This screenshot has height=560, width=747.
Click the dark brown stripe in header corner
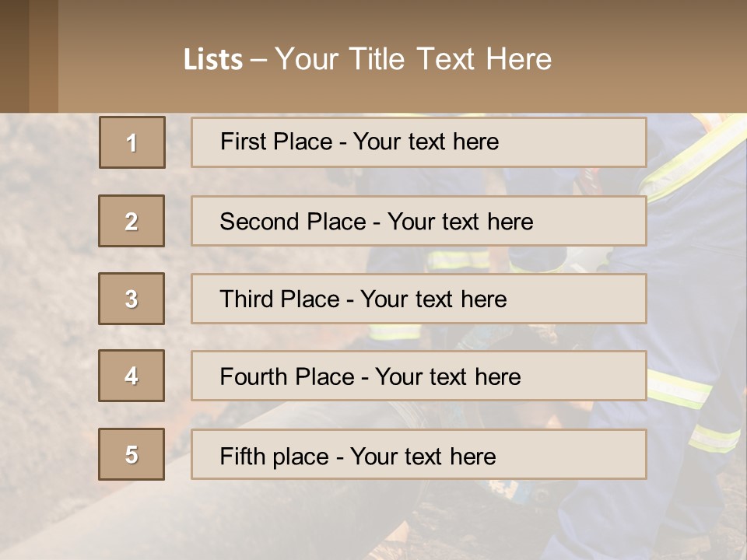click(x=14, y=56)
